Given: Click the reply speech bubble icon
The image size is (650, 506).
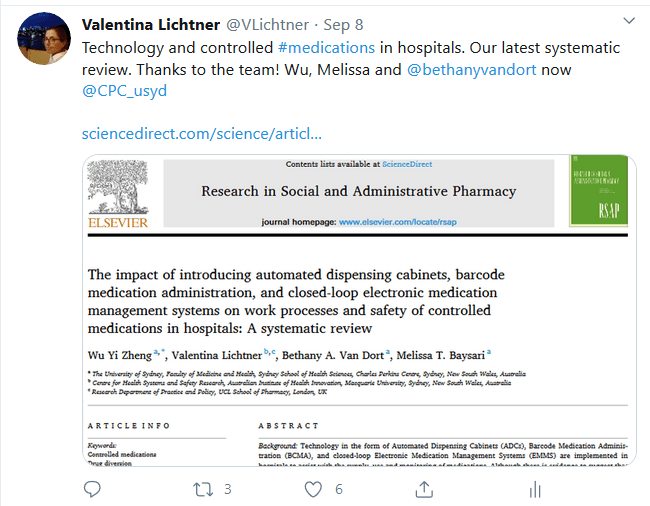Looking at the screenshot, I should point(92,489).
